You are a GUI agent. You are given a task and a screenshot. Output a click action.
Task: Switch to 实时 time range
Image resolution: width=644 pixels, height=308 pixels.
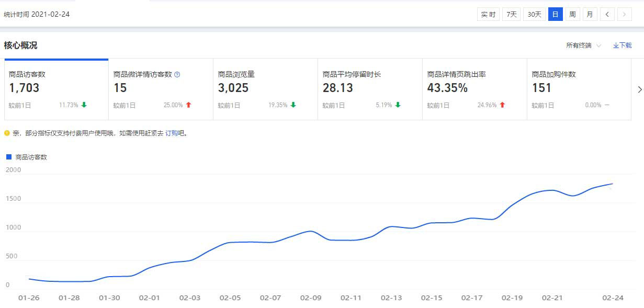488,14
